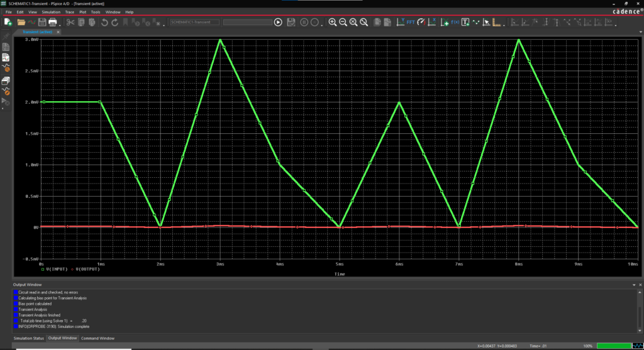Click the Output Window scrollbar up arrow
The image size is (644, 350).
[640, 292]
